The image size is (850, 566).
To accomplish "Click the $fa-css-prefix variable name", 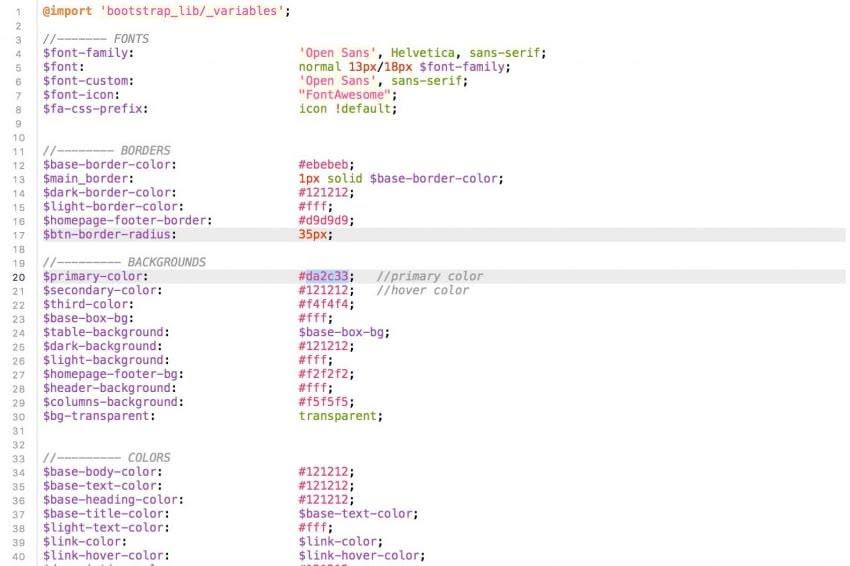I will tap(95, 109).
